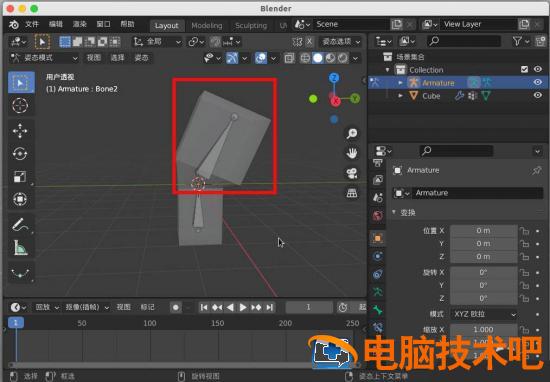Open Armature data properties tab icon
Viewport: 550px width, 382px height.
tap(377, 291)
